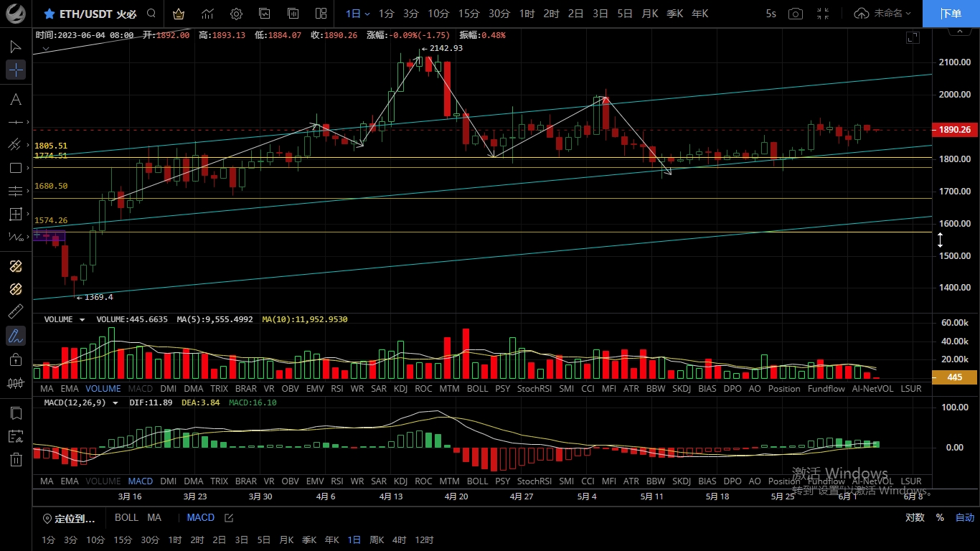Viewport: 980px width, 551px height.
Task: Select the wave pattern drawing tool
Action: (14, 237)
